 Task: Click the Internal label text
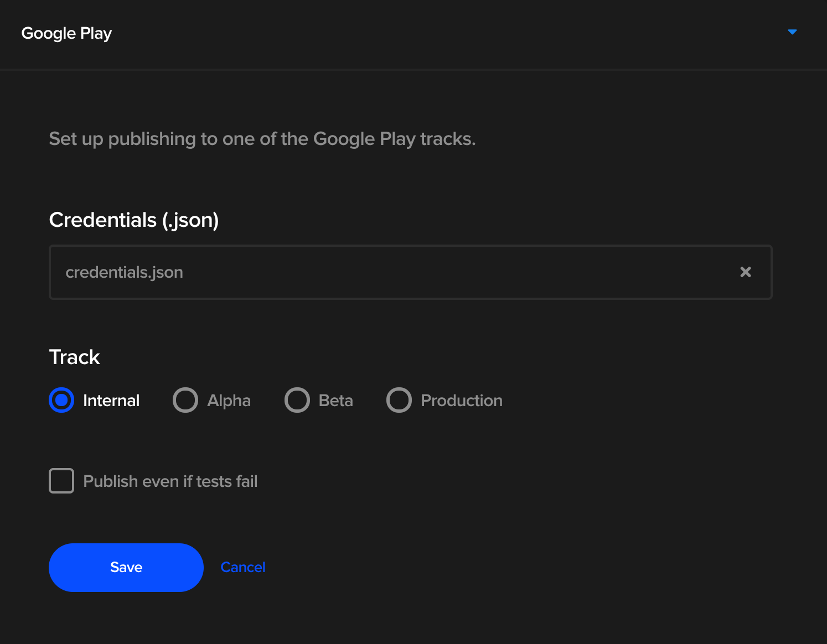(111, 401)
